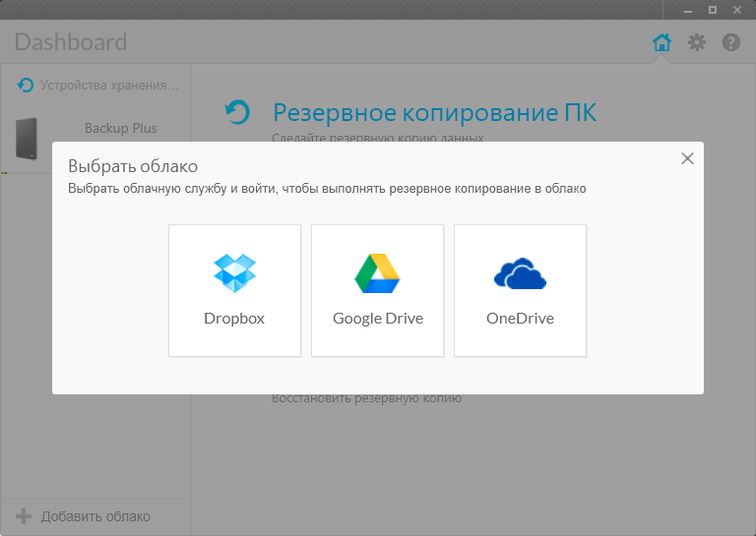Click the circular backup arrow icon
756x536 pixels.
click(237, 112)
